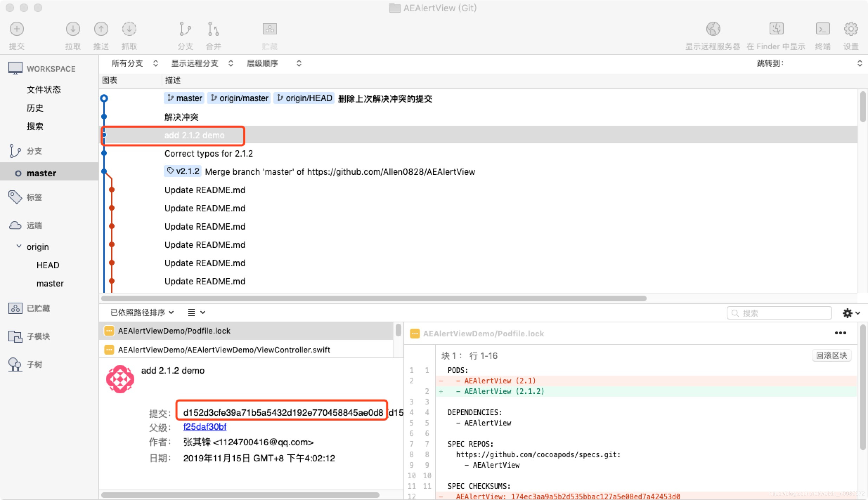Select 历史 in the workspace sidebar
The height and width of the screenshot is (500, 868).
pyautogui.click(x=35, y=108)
